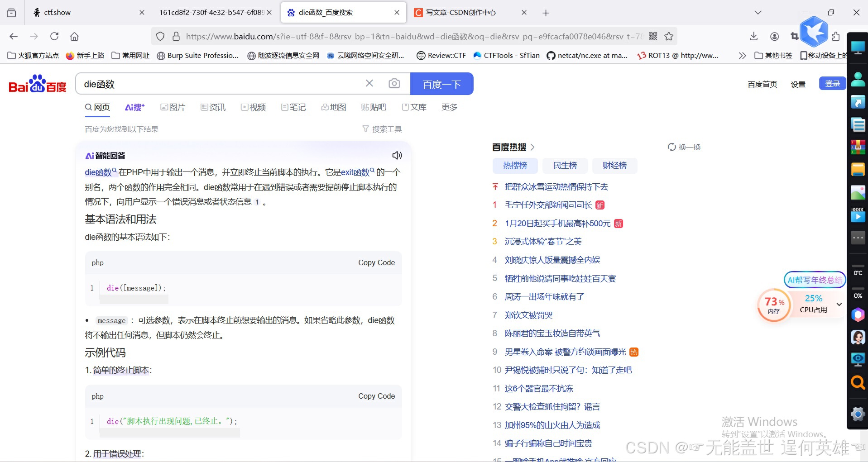This screenshot has width=868, height=462.
Task: Open the CTFTools - SfTian bookmark
Action: click(506, 55)
